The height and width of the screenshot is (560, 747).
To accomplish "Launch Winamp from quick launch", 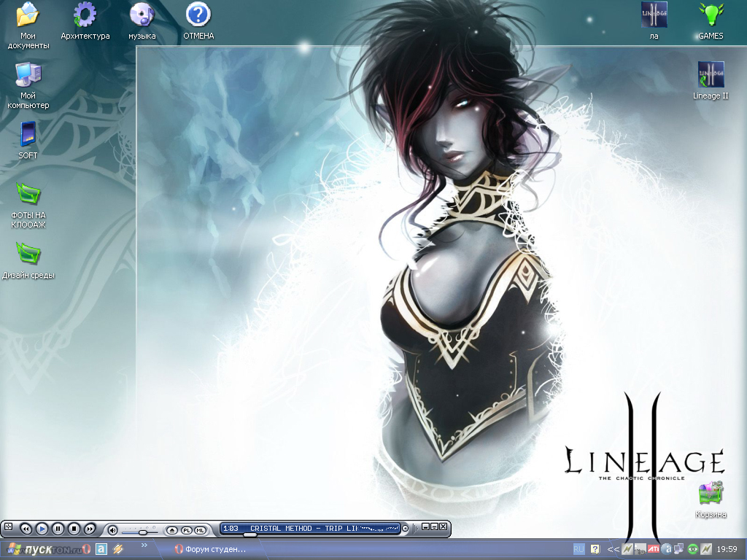I will coord(117,549).
